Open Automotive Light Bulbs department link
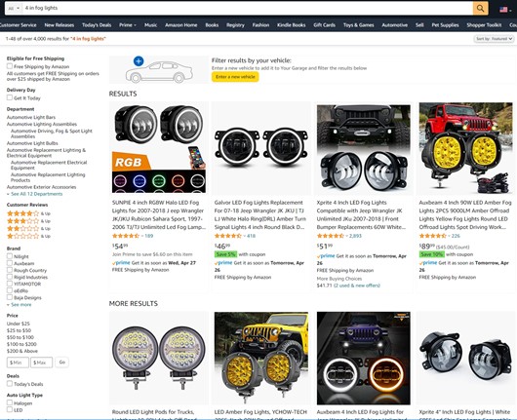The image size is (517, 420). [32, 143]
